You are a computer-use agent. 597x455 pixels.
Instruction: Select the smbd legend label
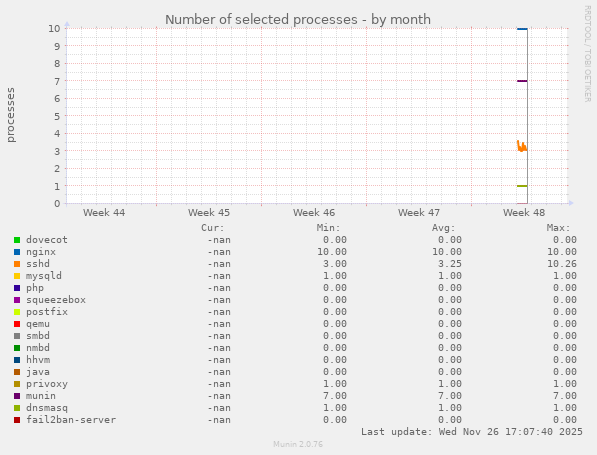(x=38, y=336)
